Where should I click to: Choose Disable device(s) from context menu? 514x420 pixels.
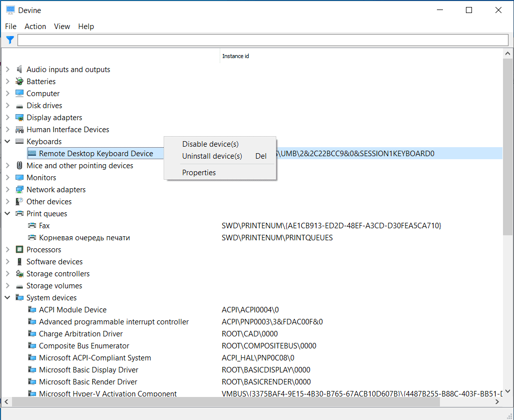pos(220,144)
